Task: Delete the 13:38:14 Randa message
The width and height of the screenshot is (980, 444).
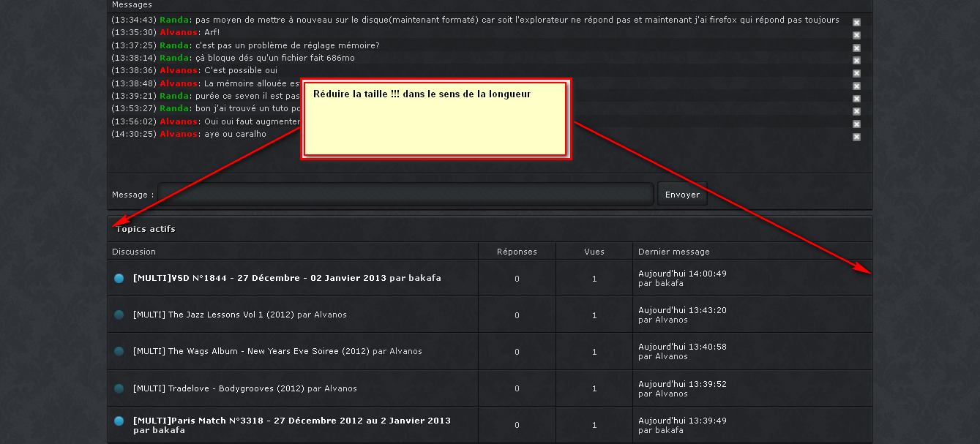Action: click(x=856, y=60)
